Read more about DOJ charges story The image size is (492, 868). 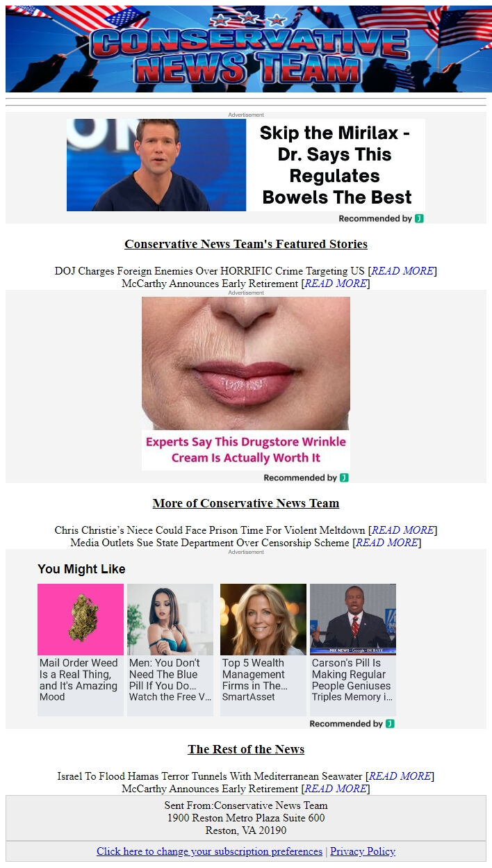[x=402, y=271]
